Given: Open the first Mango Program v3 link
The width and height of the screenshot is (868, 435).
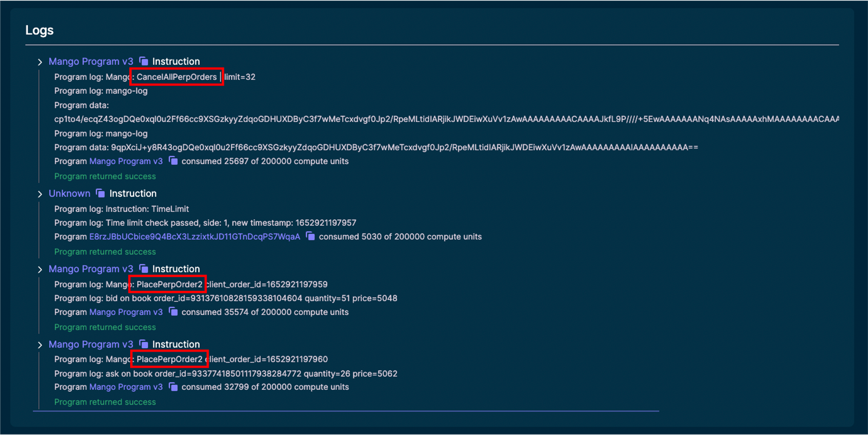Looking at the screenshot, I should (91, 61).
